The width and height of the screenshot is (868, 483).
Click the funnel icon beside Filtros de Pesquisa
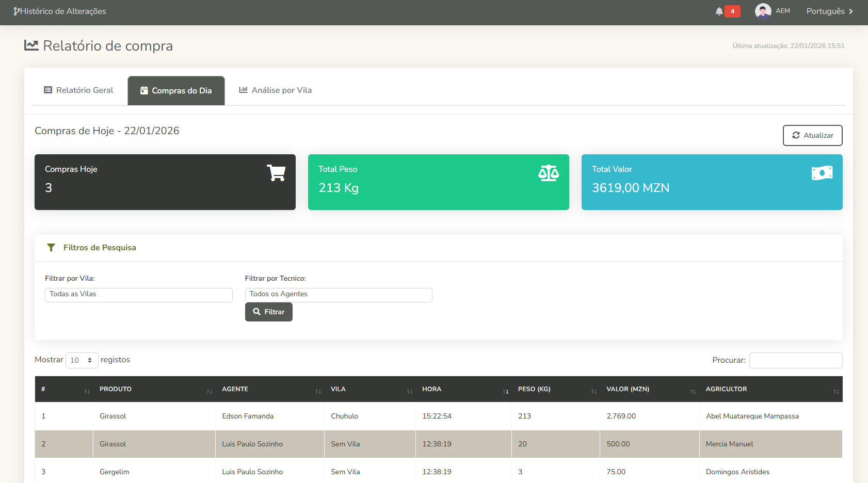tap(51, 248)
